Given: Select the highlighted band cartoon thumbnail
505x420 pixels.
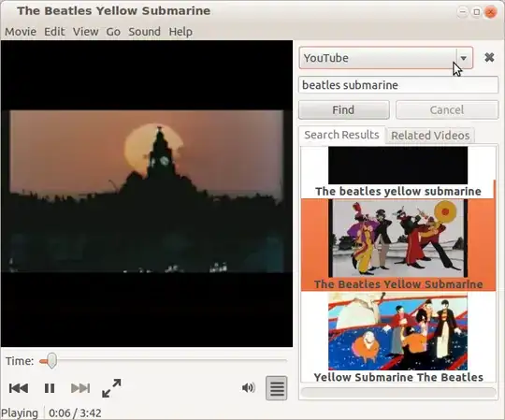Looking at the screenshot, I should 397,239.
